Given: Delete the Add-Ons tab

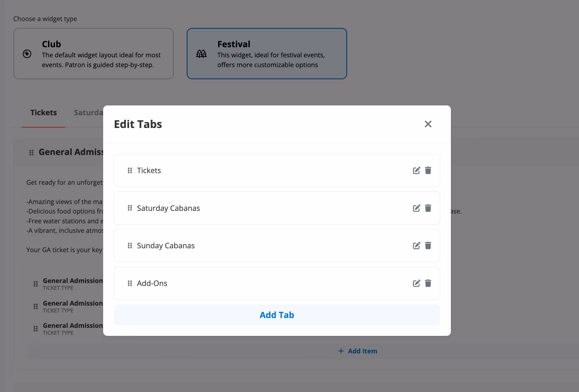Looking at the screenshot, I should 428,283.
